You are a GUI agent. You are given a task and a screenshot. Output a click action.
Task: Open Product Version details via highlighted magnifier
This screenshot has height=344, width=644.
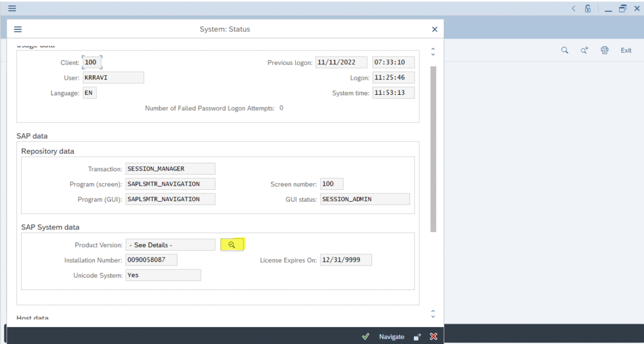(232, 244)
